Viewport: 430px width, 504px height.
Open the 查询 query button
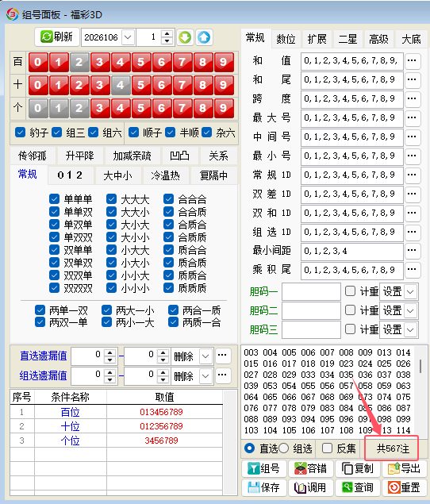coord(358,487)
